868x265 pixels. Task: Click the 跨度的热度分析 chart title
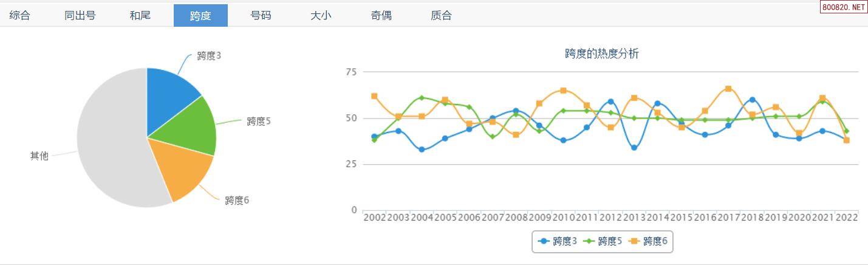pos(601,53)
